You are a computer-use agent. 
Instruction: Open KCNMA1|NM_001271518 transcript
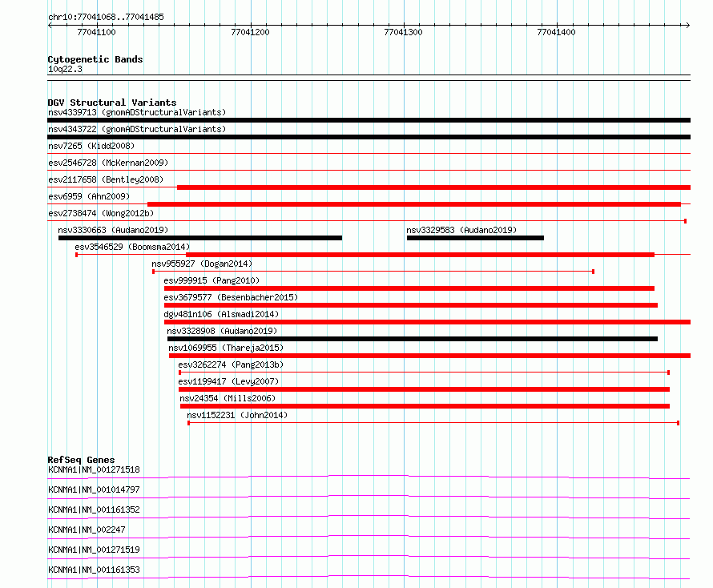[94, 470]
